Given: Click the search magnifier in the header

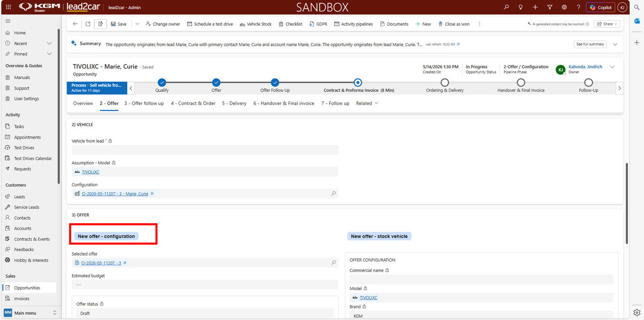Looking at the screenshot, I should 506,7.
